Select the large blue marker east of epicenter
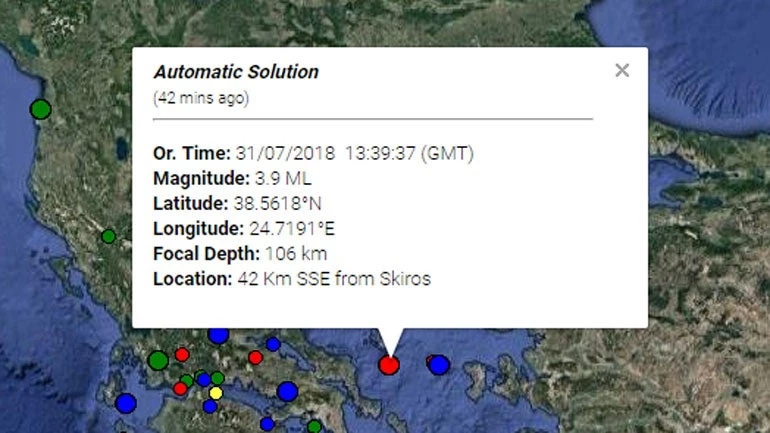Viewport: 770px width, 433px height. coord(439,365)
